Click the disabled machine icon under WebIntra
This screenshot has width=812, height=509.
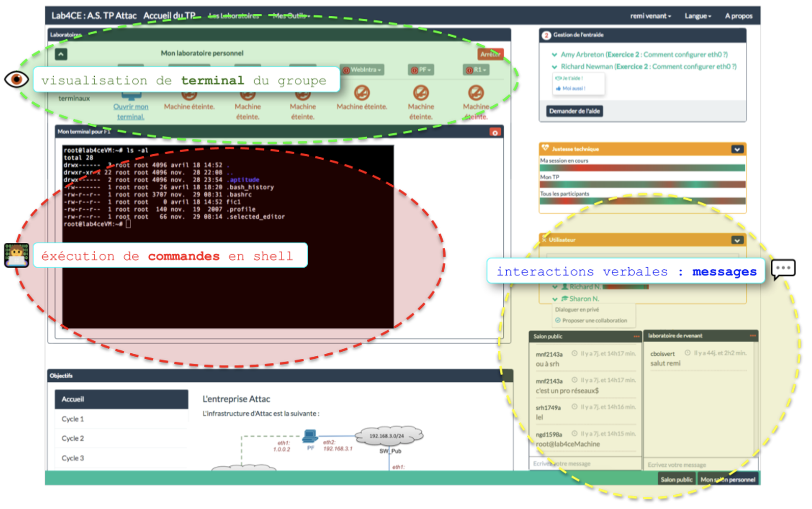pos(362,93)
